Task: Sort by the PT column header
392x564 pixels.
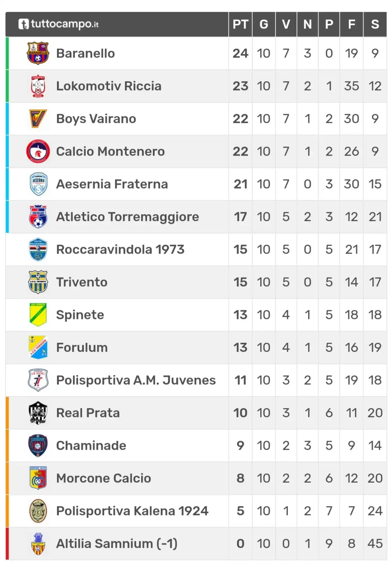Action: pyautogui.click(x=240, y=24)
